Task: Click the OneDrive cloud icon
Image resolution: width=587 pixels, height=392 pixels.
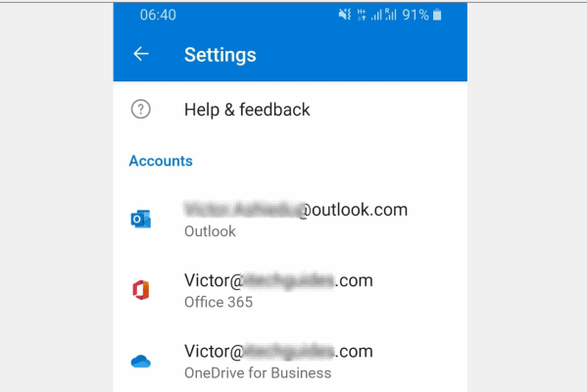Action: pyautogui.click(x=141, y=362)
